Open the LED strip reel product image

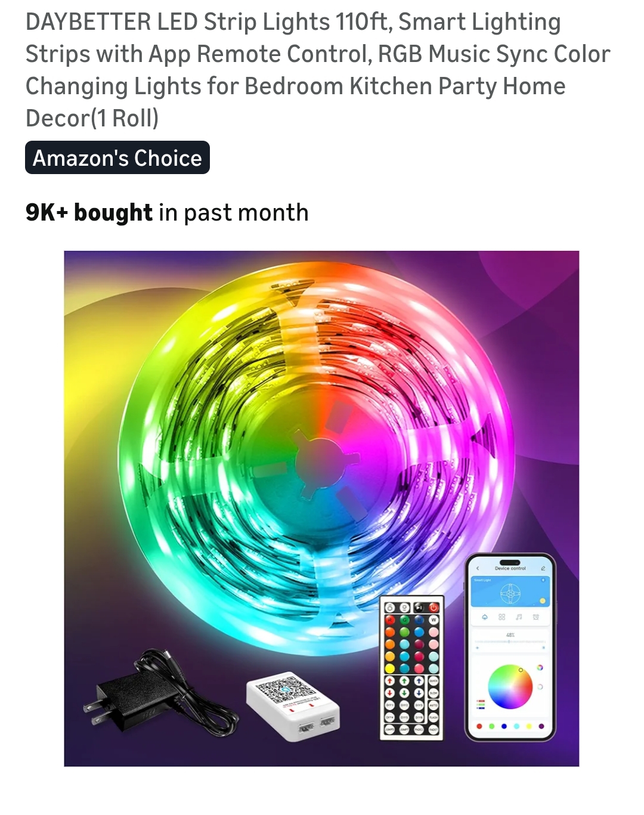[321, 509]
